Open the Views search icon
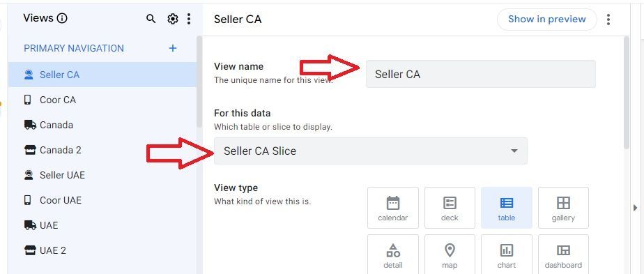This screenshot has width=644, height=274. coord(151,19)
